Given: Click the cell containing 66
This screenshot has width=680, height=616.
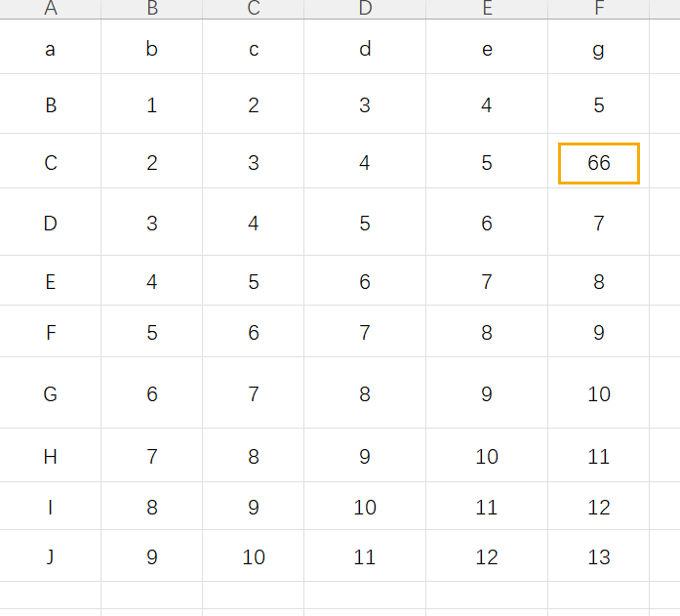Looking at the screenshot, I should pyautogui.click(x=598, y=163).
